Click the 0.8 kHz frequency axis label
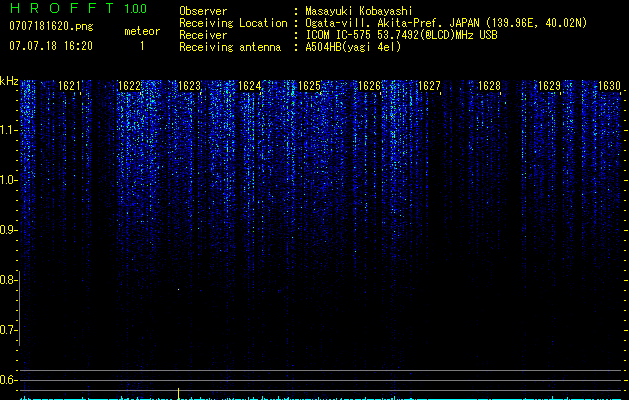The width and height of the screenshot is (629, 400). [8, 280]
